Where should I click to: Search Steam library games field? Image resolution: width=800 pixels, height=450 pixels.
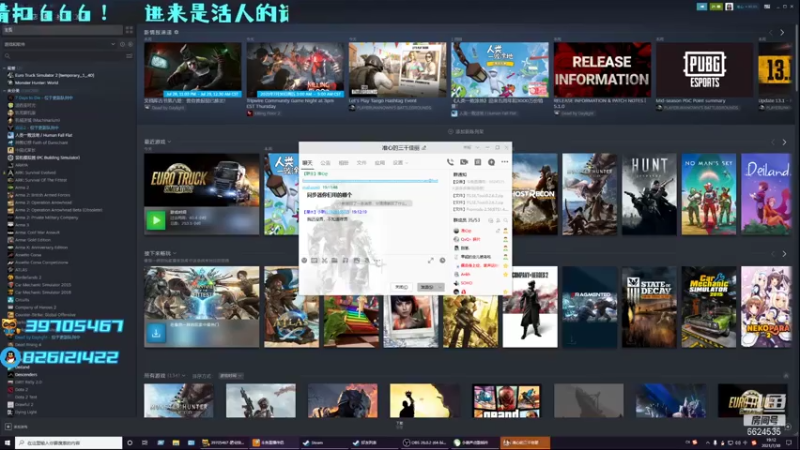63,56
